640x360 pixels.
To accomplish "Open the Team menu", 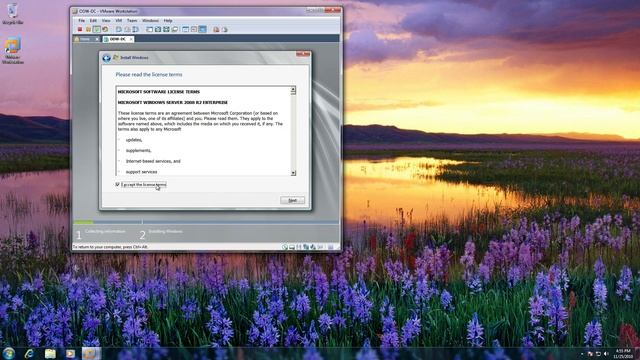I will pyautogui.click(x=132, y=20).
